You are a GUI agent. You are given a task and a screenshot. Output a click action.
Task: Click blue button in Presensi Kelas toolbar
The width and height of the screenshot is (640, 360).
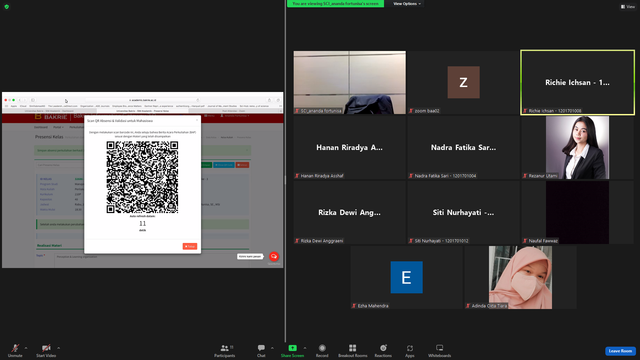224,165
